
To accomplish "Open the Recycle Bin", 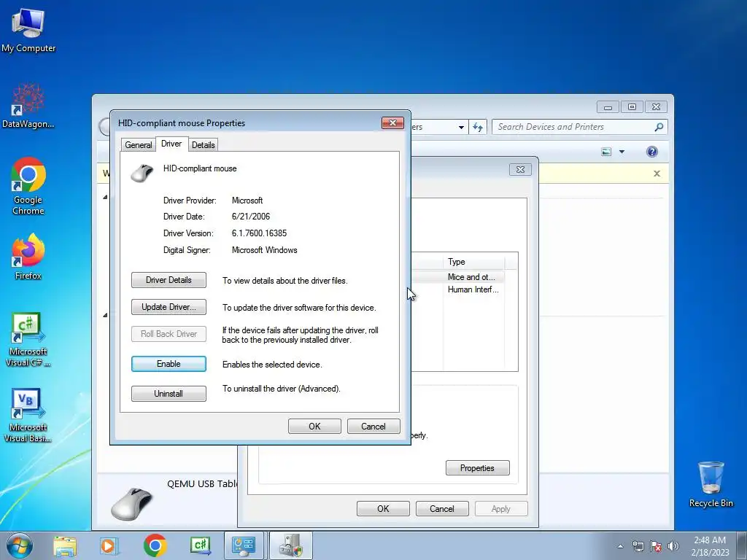I will coord(711,484).
